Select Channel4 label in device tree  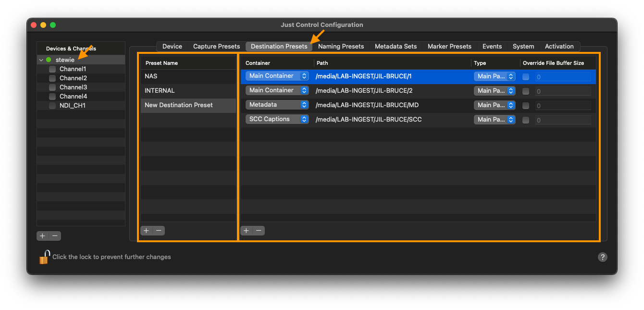[73, 97]
